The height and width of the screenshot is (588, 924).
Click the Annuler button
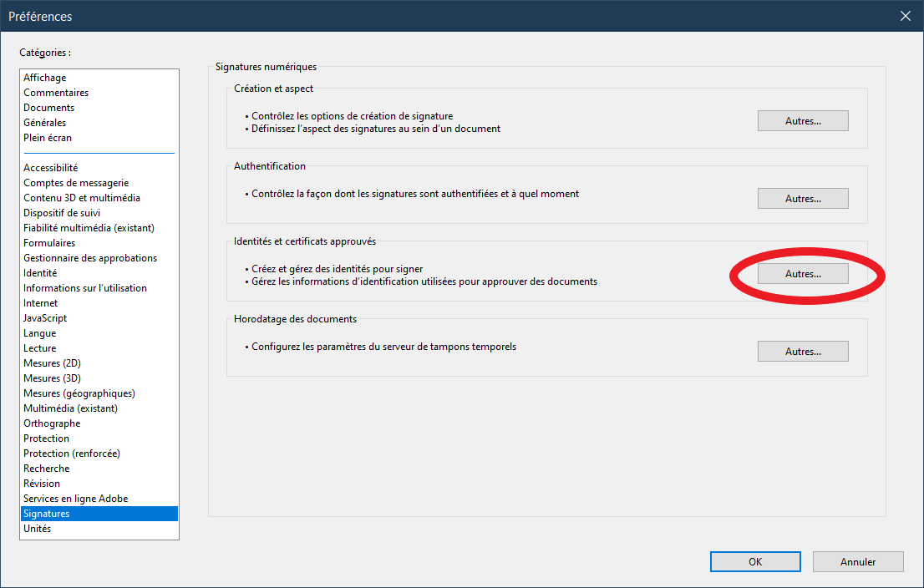click(857, 562)
